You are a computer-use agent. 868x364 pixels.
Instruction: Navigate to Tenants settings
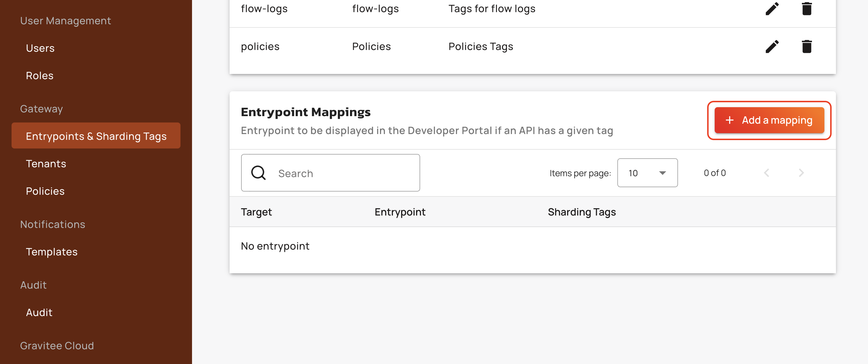[46, 164]
